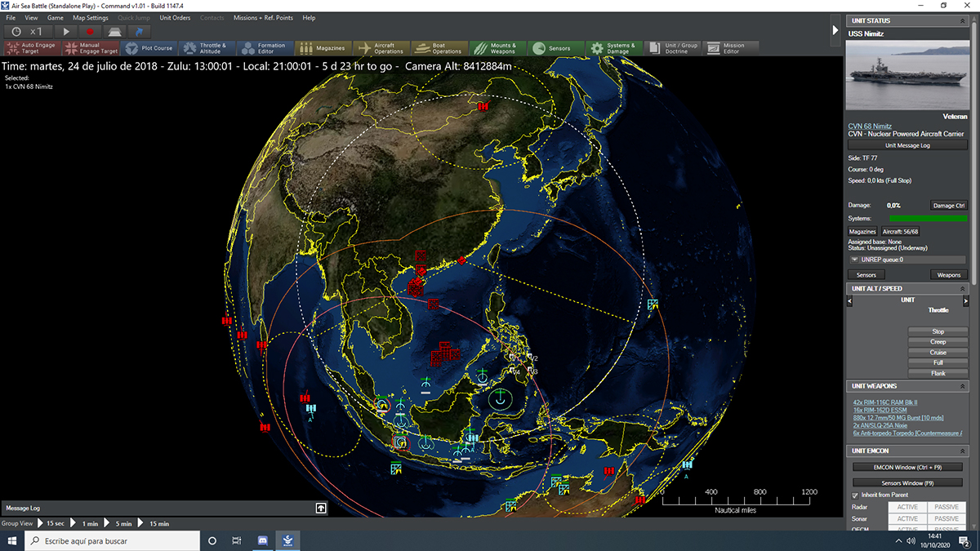Screen dimensions: 980x551
Task: Collapse the UNIT ALT / SPEED section
Action: [962, 288]
